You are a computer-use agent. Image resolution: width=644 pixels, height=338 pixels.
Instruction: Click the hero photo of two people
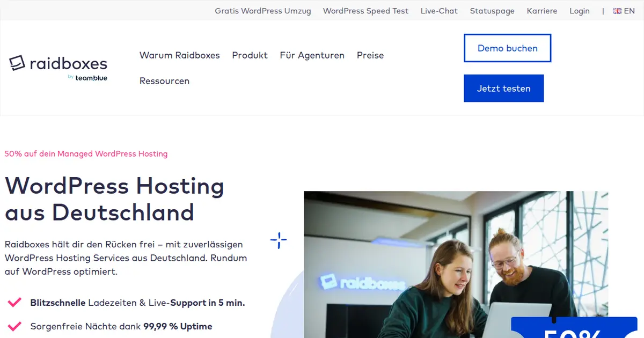[456, 264]
